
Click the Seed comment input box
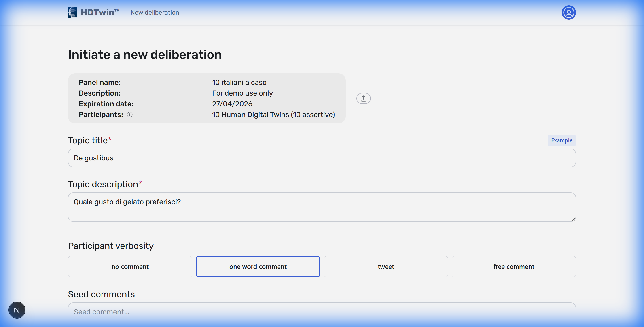point(322,312)
